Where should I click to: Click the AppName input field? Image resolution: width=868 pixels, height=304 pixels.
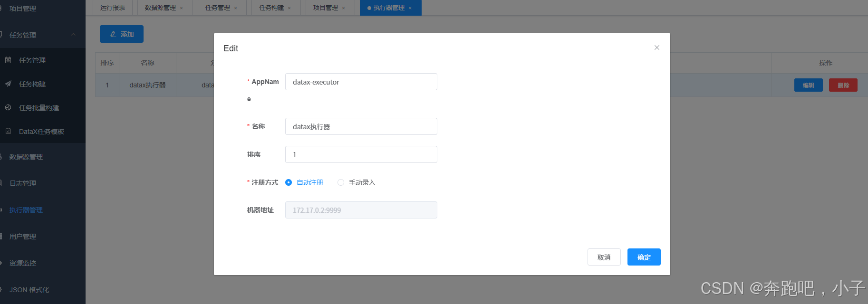click(361, 82)
